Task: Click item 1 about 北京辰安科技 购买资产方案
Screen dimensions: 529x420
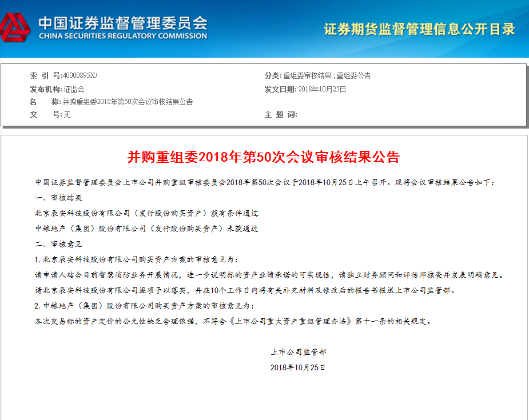Action: 137,259
